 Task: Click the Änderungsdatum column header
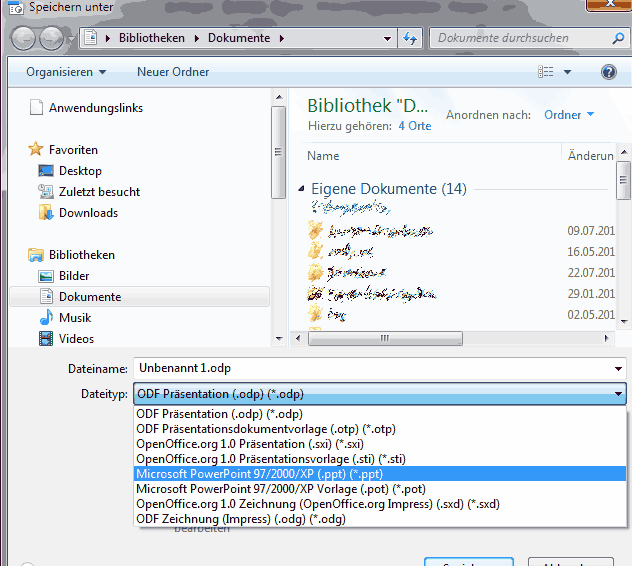590,156
